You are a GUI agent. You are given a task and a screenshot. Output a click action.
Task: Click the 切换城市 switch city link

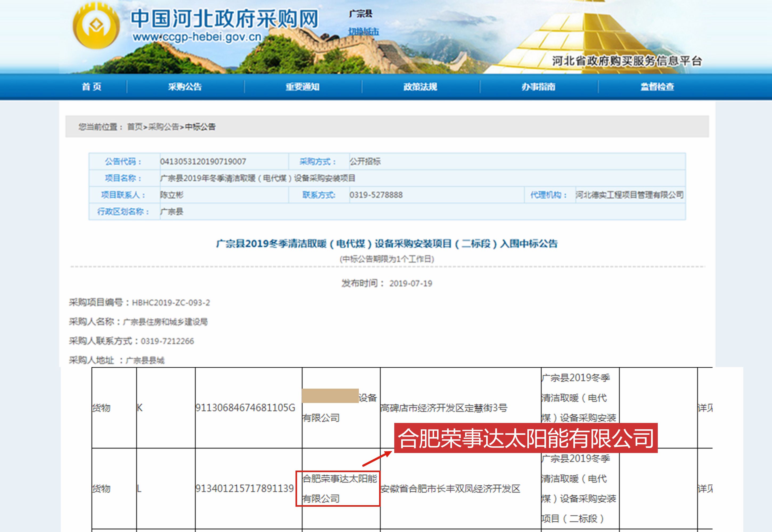(363, 32)
